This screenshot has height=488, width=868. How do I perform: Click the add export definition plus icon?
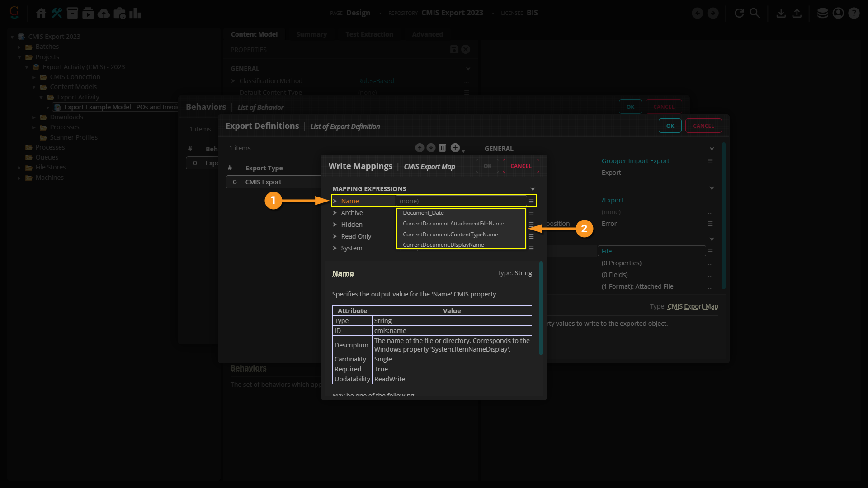coord(455,148)
